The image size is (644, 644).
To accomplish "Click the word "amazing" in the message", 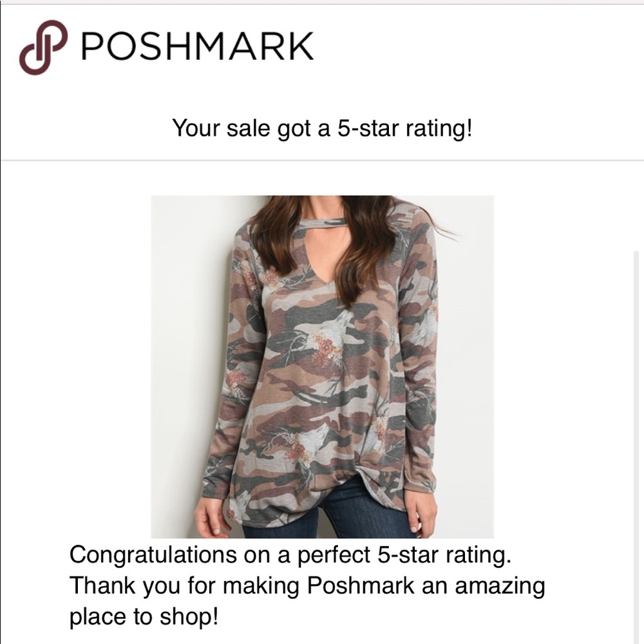I will pos(500,587).
